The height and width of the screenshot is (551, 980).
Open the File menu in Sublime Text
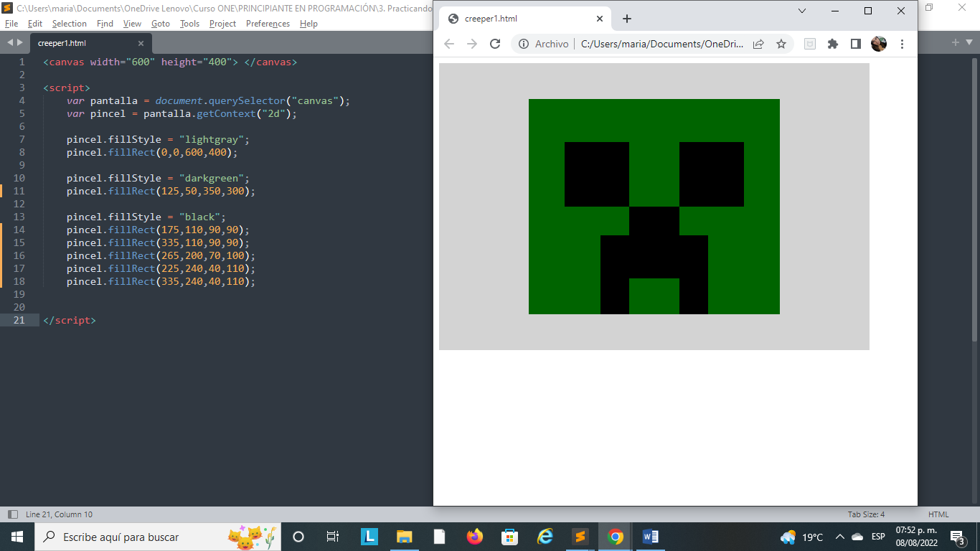(x=11, y=24)
